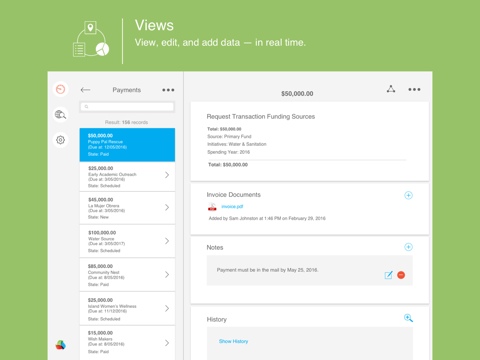Click the PDF file icon

(212, 207)
